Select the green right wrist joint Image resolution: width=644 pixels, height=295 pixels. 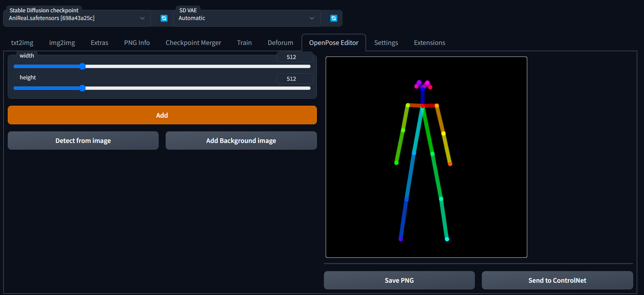pos(396,163)
